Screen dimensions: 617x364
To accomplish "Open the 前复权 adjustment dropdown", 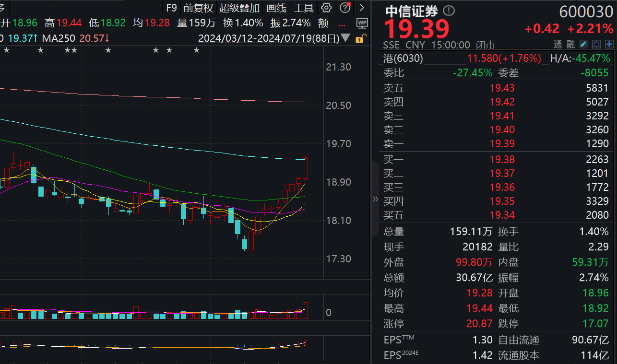I will (198, 8).
